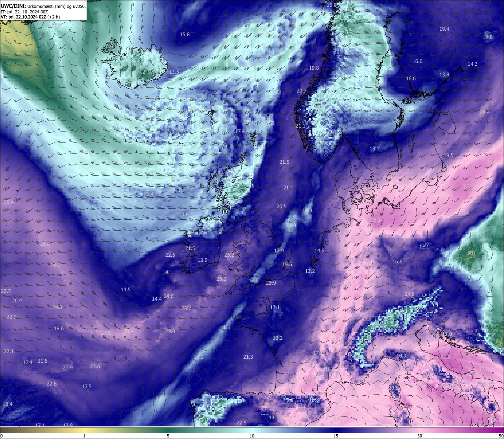504x439 pixels.
Task: Select the map value "14.3"
Action: tap(472, 64)
